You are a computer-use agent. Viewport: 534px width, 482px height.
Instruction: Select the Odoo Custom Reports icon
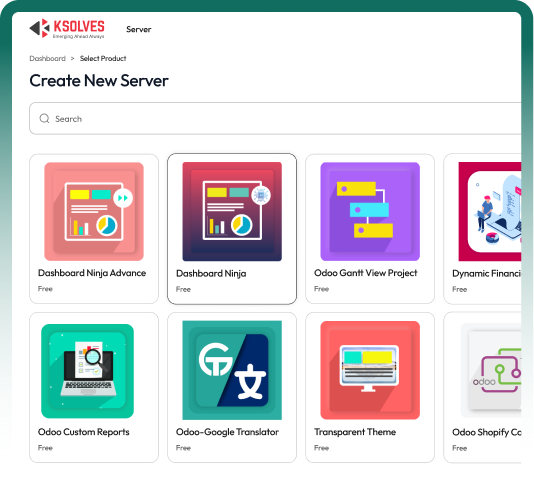[88, 371]
